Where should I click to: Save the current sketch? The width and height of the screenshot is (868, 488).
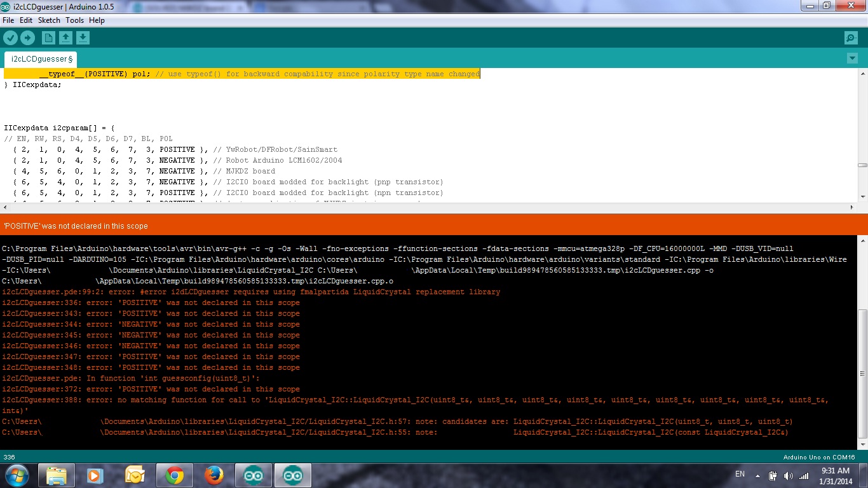(x=83, y=37)
